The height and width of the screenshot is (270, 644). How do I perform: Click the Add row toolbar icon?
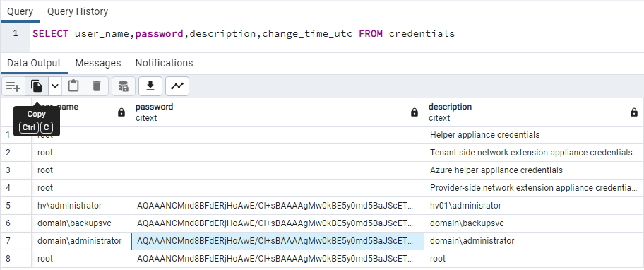click(x=13, y=86)
